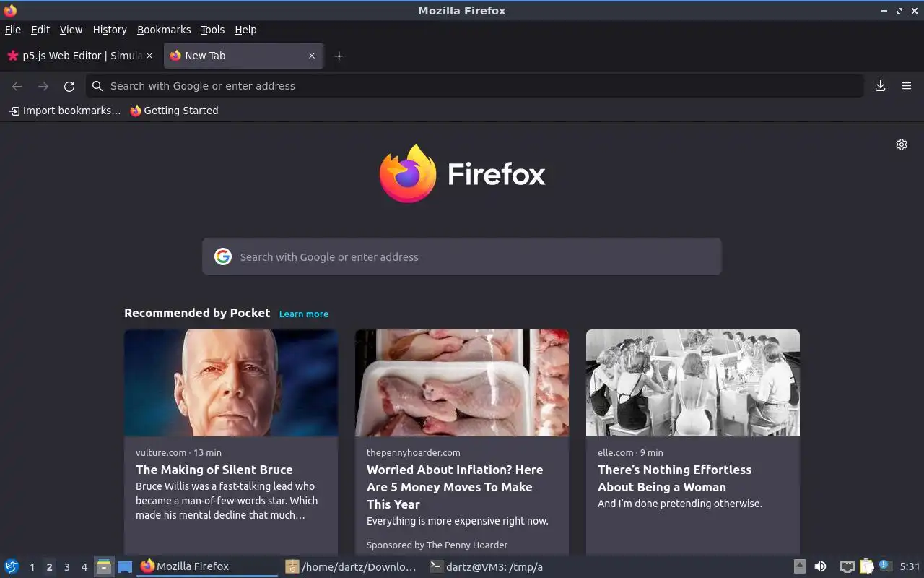Click 'Everything is more expensive right now' text

(x=458, y=521)
